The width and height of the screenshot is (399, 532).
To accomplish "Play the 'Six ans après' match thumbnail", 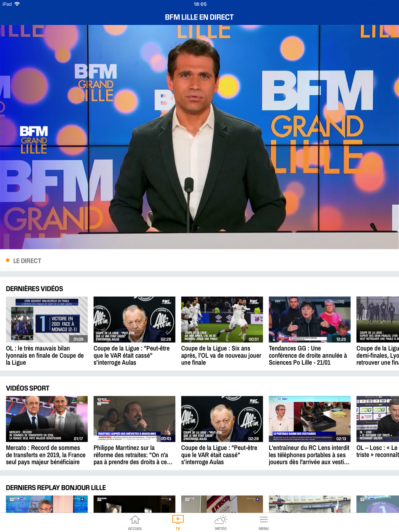I will (222, 319).
